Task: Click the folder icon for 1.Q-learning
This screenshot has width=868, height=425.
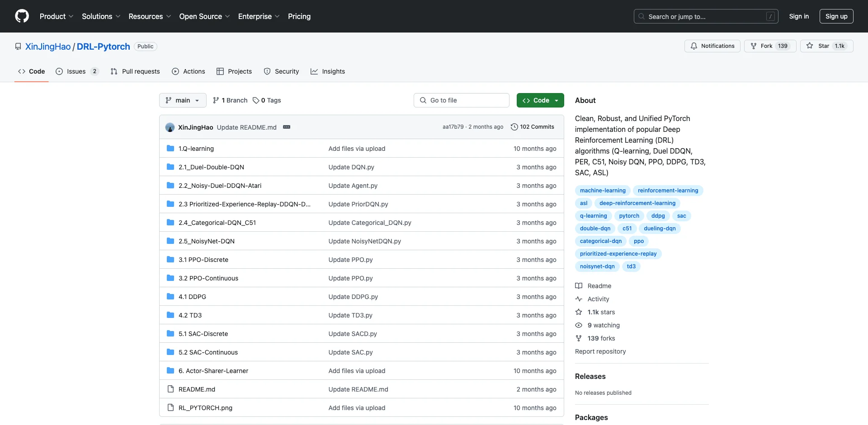Action: [x=170, y=149]
